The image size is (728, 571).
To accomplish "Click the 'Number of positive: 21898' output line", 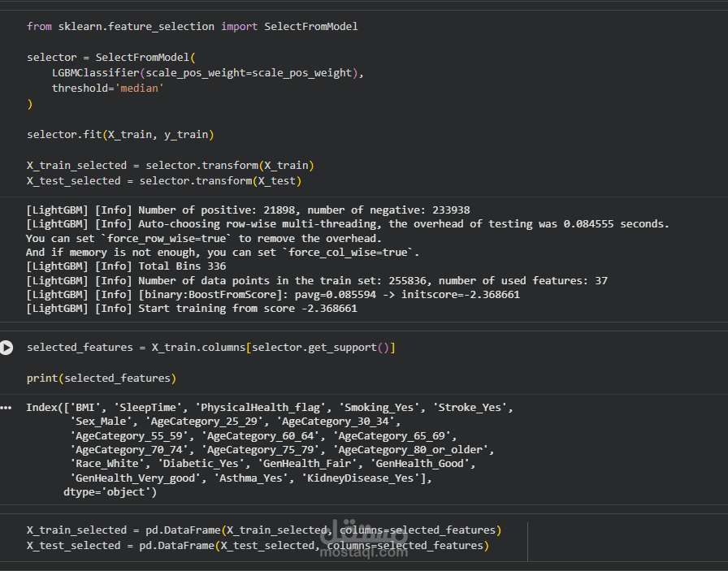I will pyautogui.click(x=248, y=210).
